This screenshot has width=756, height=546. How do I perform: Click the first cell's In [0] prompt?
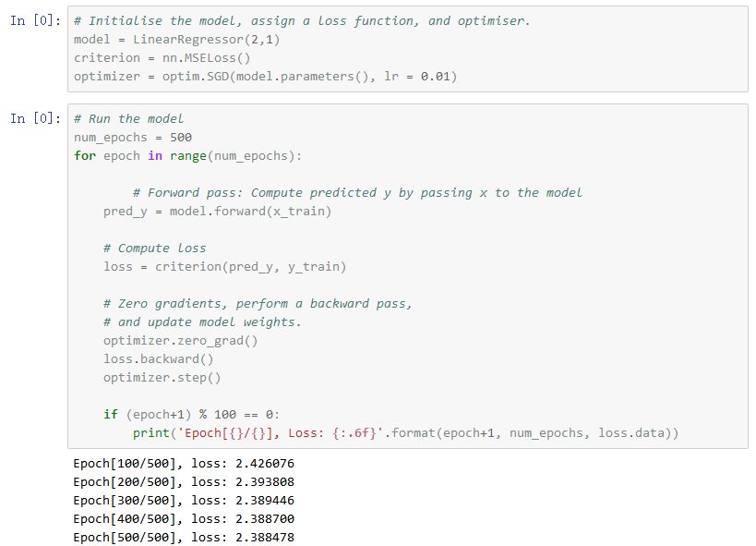[x=35, y=20]
